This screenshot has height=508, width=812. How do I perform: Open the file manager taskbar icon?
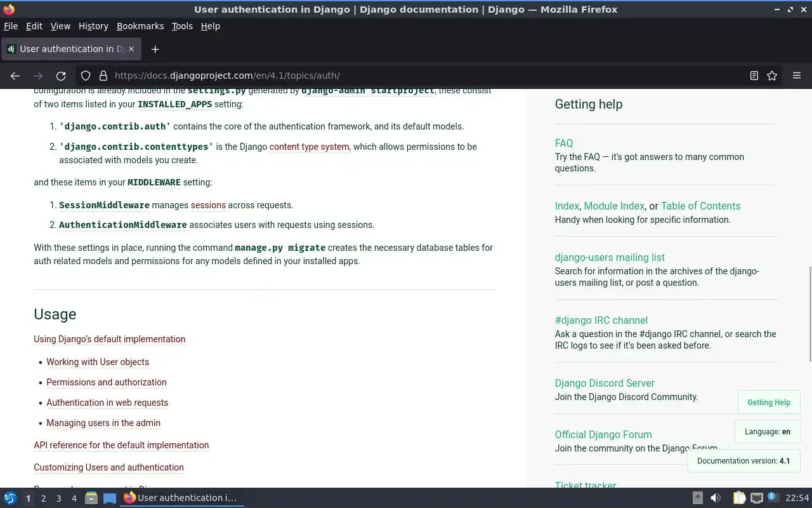coord(91,498)
